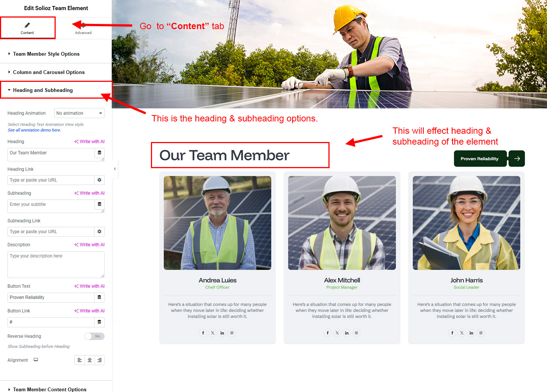Expand Team Member Style Options section

click(46, 54)
